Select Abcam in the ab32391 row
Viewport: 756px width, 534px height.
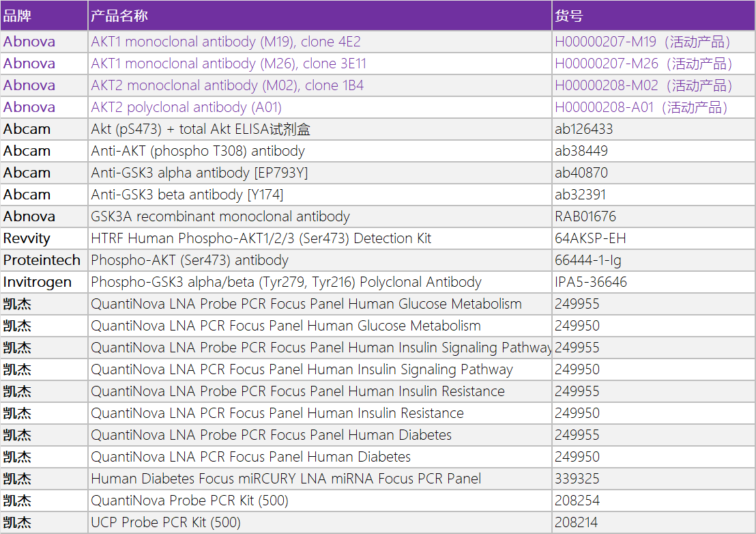[x=44, y=195]
